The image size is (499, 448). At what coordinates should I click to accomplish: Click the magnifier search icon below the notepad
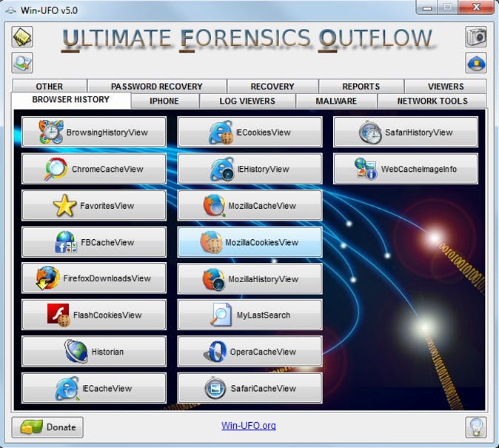(x=22, y=62)
